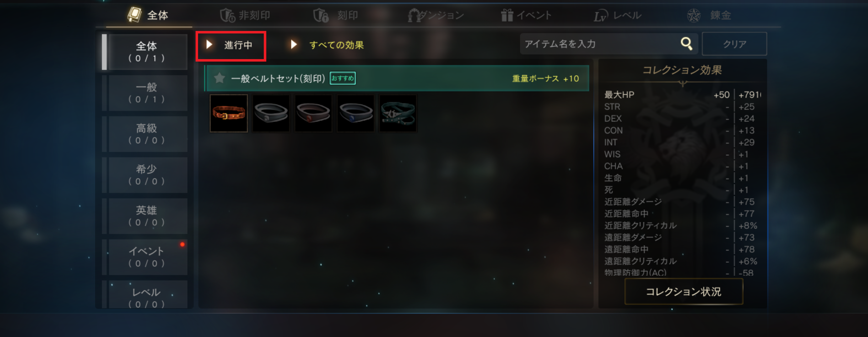Open the イベント gift icon tab
This screenshot has height=337, width=868.
pyautogui.click(x=526, y=15)
